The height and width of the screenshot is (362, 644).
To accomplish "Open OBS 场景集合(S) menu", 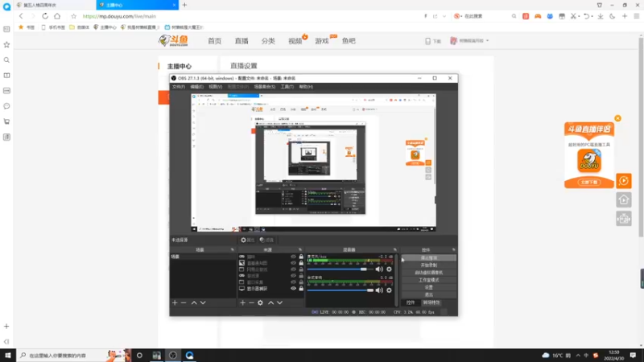I will click(265, 87).
